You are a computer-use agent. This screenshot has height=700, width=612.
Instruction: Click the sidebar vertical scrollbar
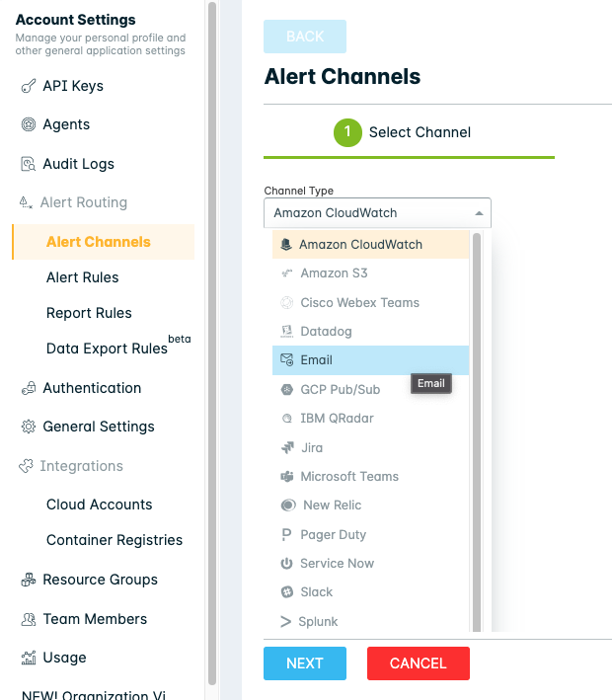[x=212, y=343]
